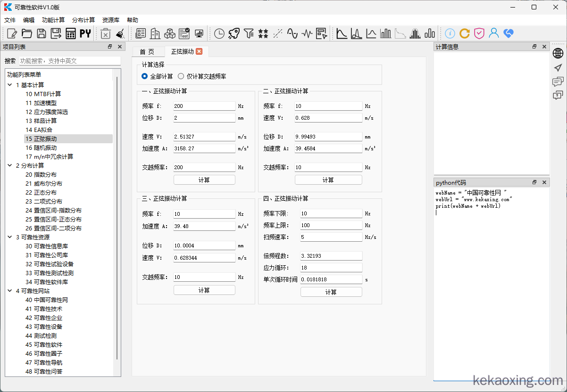
Task: Select 21 威布尔分布 in tree
Action: coord(44,184)
